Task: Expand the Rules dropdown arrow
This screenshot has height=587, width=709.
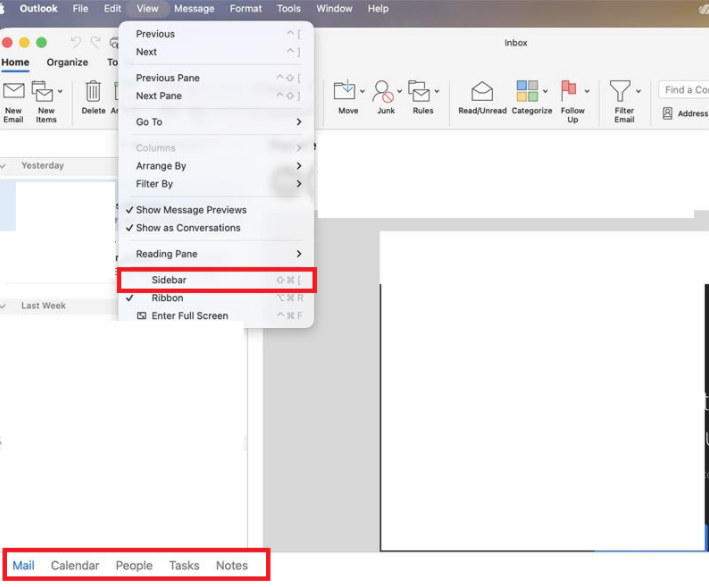Action: 437,91
